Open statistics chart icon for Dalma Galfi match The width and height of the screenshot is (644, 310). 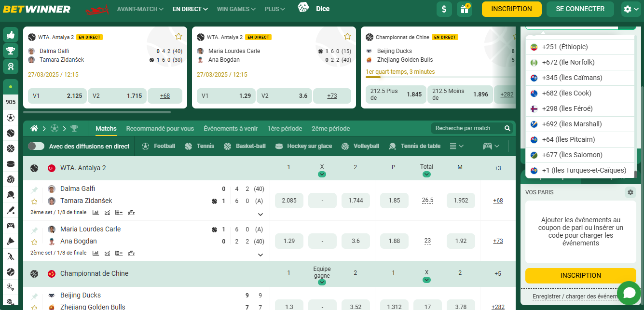click(96, 212)
